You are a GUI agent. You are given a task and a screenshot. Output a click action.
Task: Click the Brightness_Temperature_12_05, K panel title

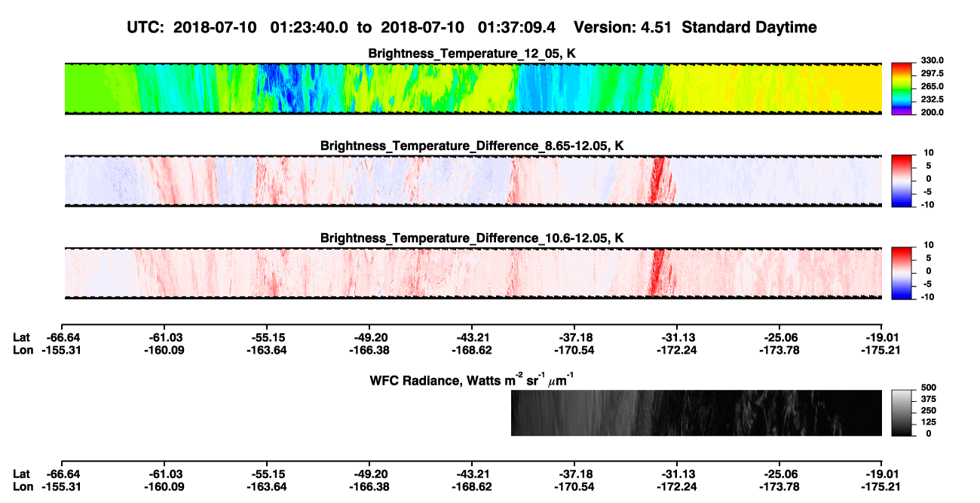[x=473, y=54]
